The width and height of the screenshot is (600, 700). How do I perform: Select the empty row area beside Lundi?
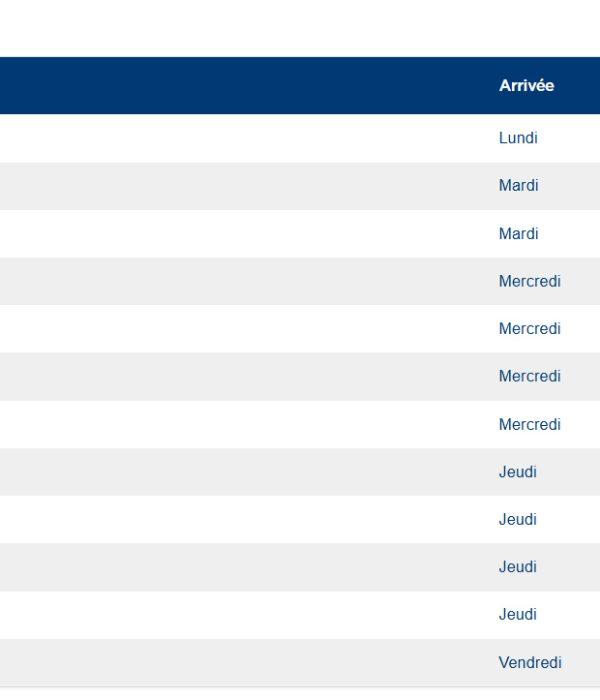click(240, 138)
